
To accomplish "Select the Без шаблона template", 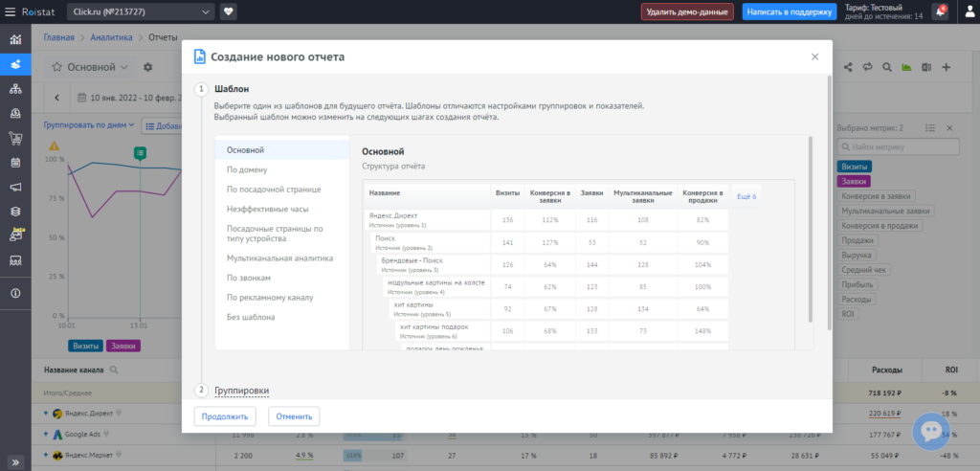I will coord(251,317).
